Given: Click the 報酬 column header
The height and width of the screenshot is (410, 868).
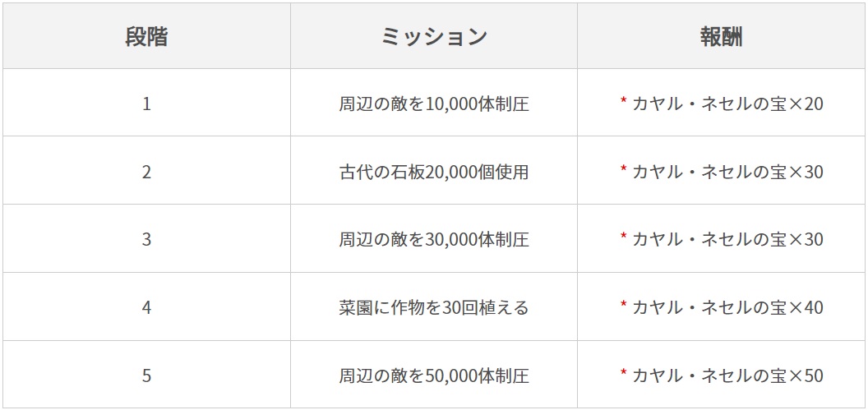Looking at the screenshot, I should pyautogui.click(x=721, y=37).
